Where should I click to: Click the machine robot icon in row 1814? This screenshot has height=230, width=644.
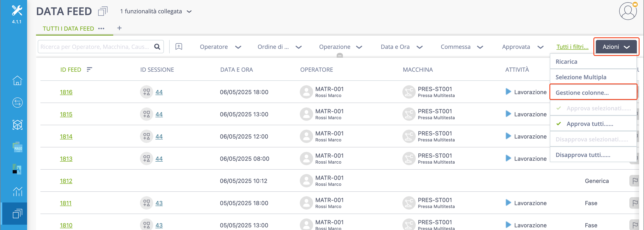pyautogui.click(x=409, y=136)
